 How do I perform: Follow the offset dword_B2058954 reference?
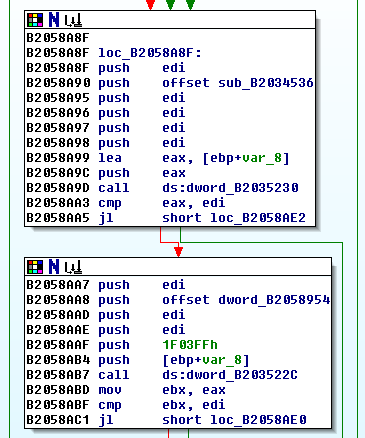pos(246,300)
